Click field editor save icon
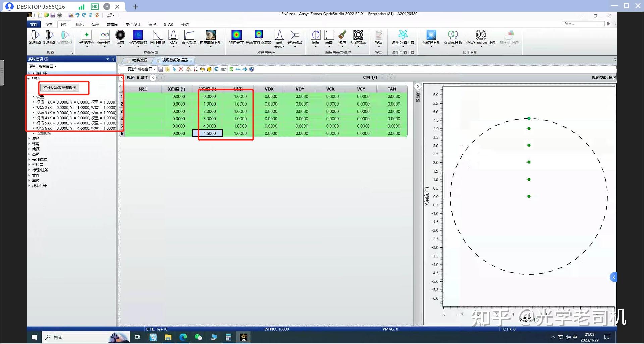This screenshot has height=344, width=644. point(161,69)
